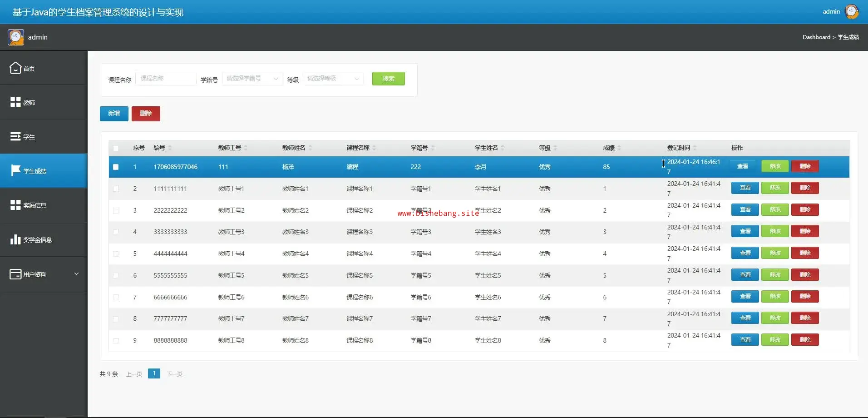Click the blue 新增 button
This screenshot has width=868, height=418.
click(x=114, y=114)
